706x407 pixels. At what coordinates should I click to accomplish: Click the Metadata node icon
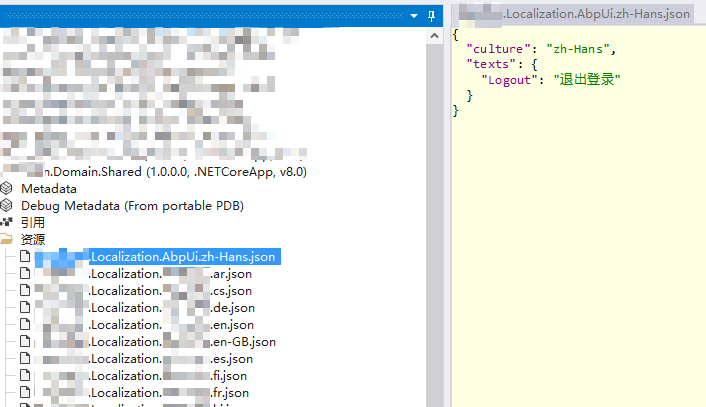pos(7,188)
